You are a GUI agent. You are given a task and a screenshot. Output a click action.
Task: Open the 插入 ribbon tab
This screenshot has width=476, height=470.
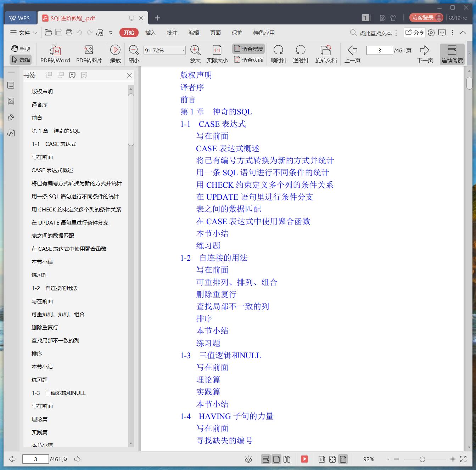[151, 33]
